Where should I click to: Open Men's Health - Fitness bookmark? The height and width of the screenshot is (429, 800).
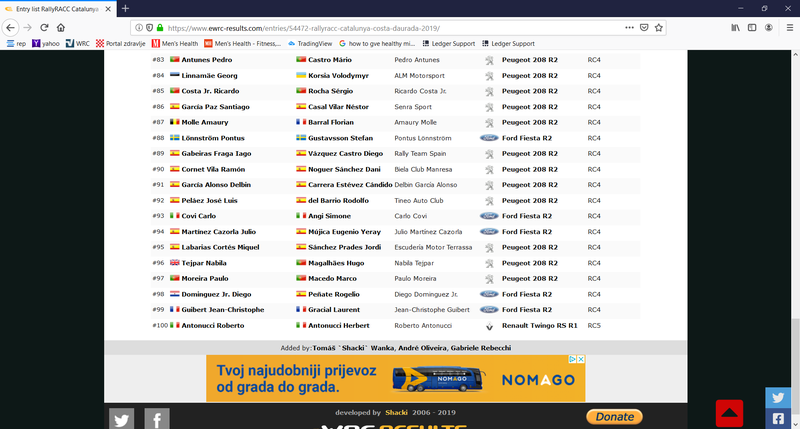[242, 43]
